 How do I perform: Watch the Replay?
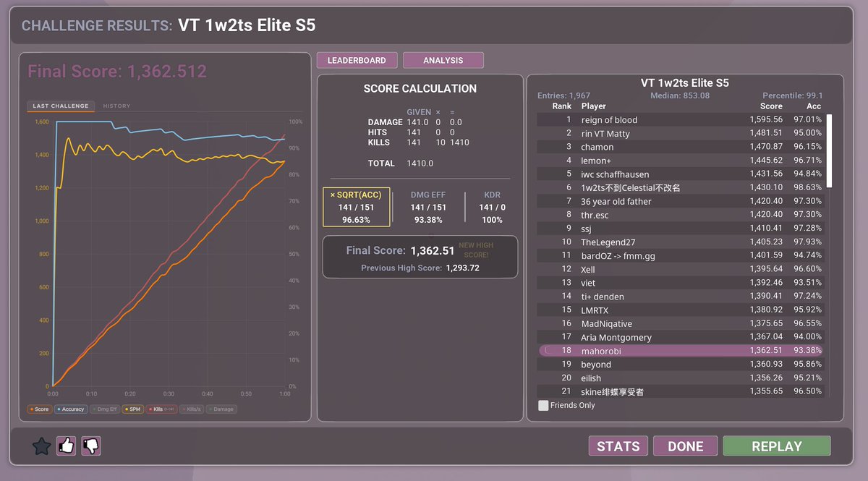coord(777,446)
